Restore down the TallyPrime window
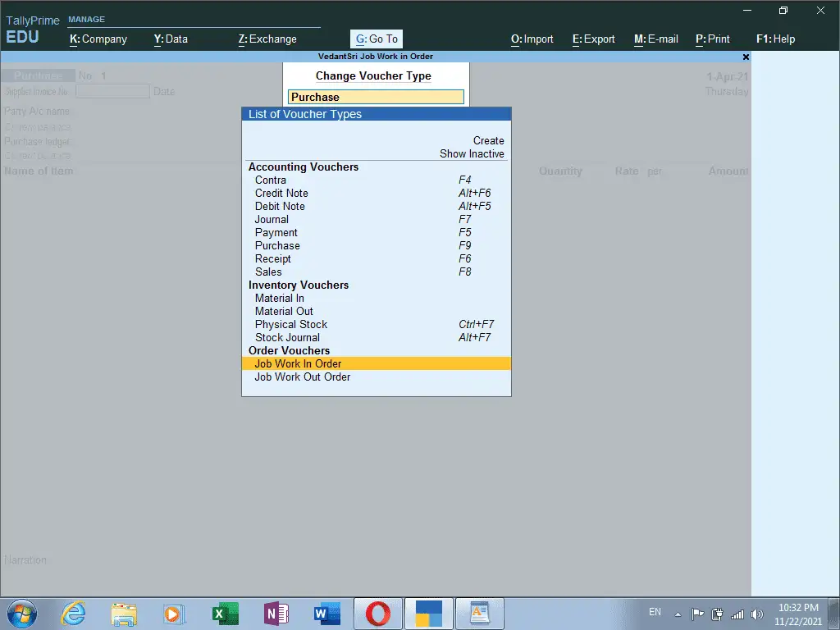The height and width of the screenshot is (630, 840). coord(783,10)
